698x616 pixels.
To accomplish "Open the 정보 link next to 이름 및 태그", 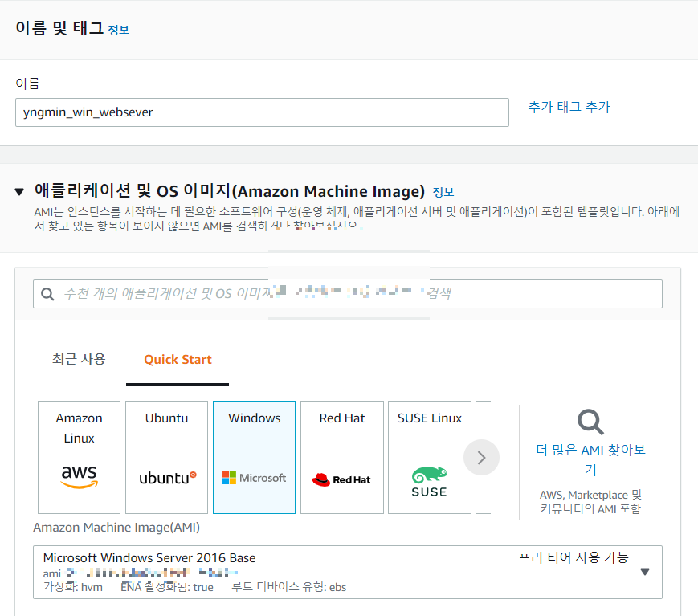I will point(119,30).
